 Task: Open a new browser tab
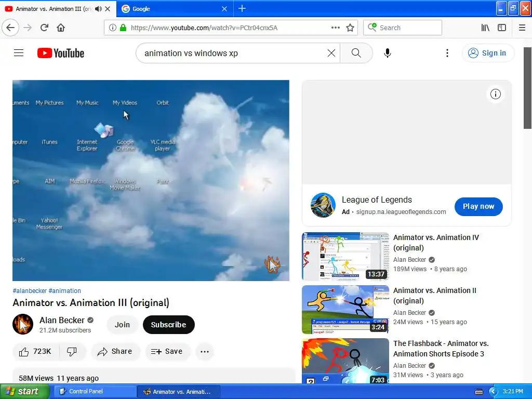click(242, 8)
